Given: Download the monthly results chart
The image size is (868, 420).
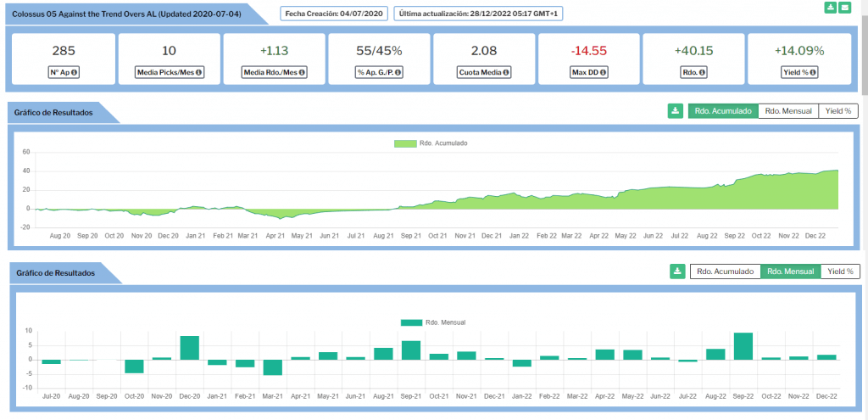Looking at the screenshot, I should (676, 272).
